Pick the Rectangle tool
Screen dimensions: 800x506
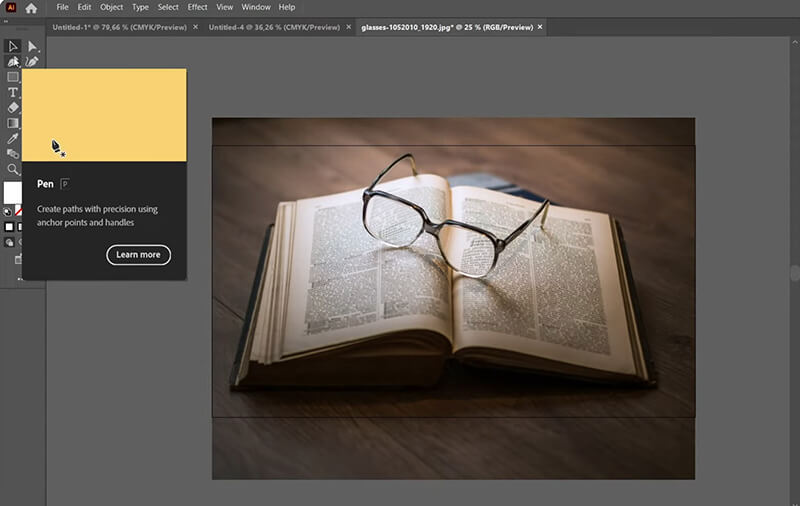13,77
